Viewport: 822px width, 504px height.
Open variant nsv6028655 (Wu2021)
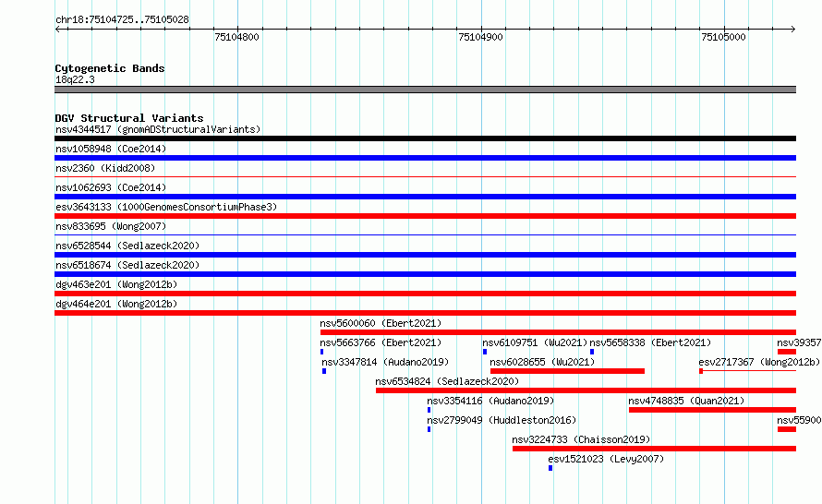coord(542,362)
